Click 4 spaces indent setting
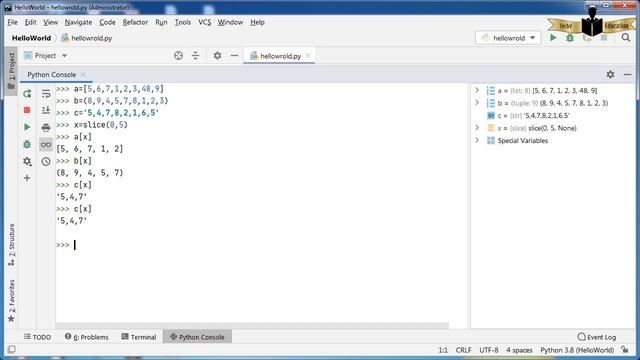 pos(519,350)
